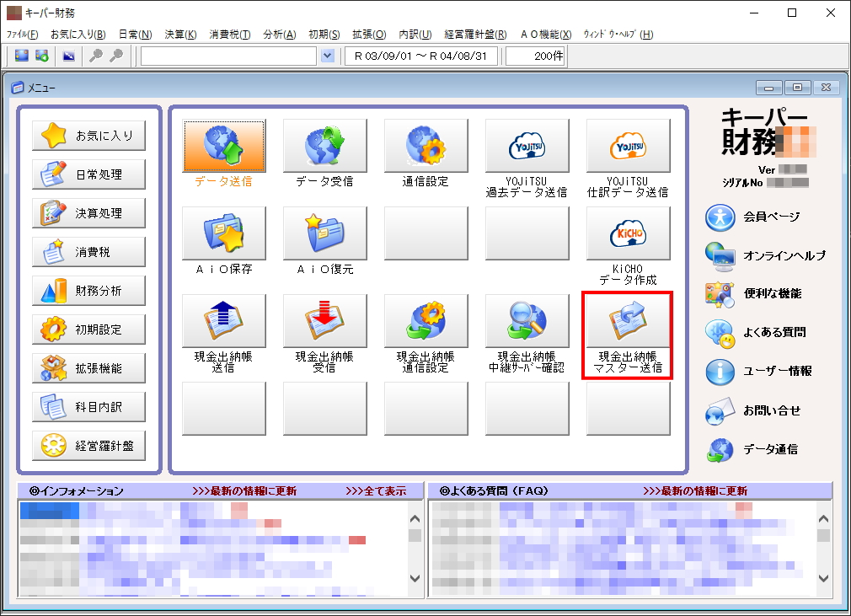Open the ファイル(F) menu
This screenshot has height=616, width=851.
point(22,35)
